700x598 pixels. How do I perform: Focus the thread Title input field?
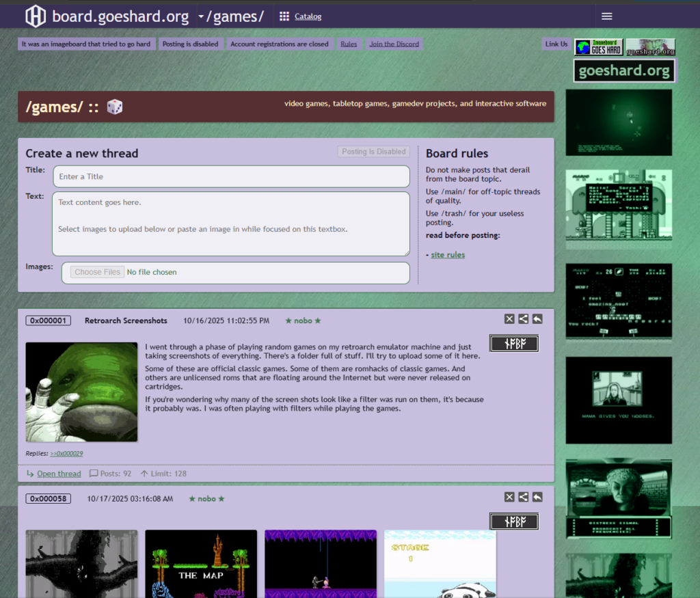231,176
